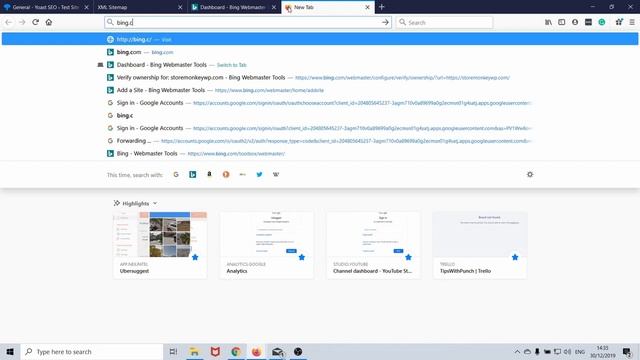Open Task View on the taskbar
This screenshot has width=640, height=360.
point(173,351)
